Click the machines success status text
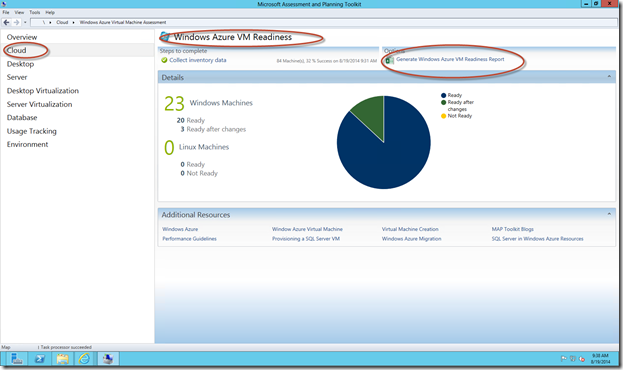623x370 pixels. pyautogui.click(x=327, y=61)
